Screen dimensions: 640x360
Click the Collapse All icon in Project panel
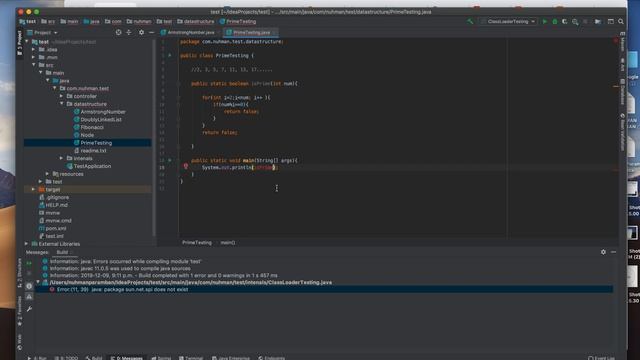129,32
